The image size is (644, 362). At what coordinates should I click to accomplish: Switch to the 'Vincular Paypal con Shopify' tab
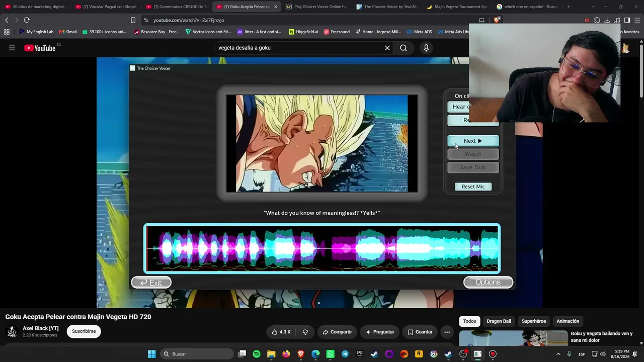click(105, 7)
